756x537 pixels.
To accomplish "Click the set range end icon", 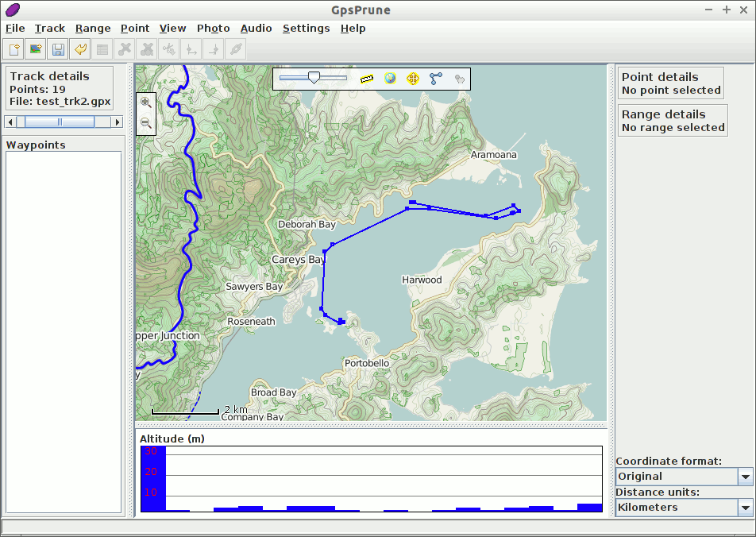I will pyautogui.click(x=213, y=49).
